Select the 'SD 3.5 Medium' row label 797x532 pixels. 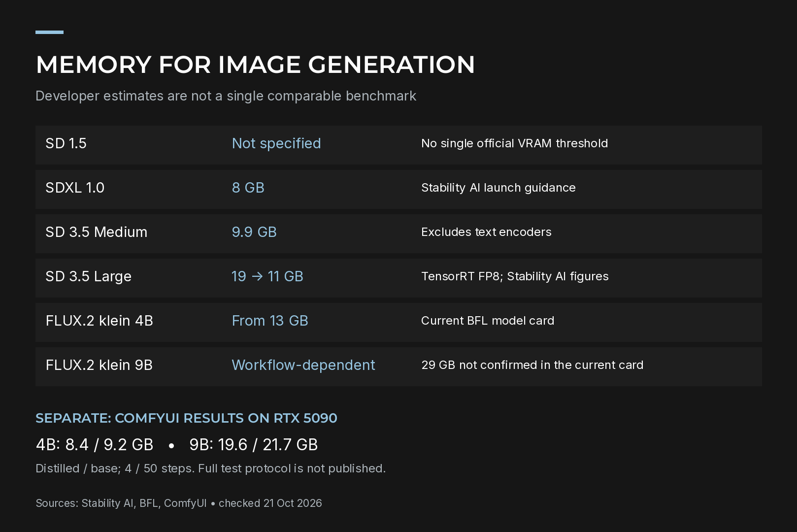(x=96, y=232)
